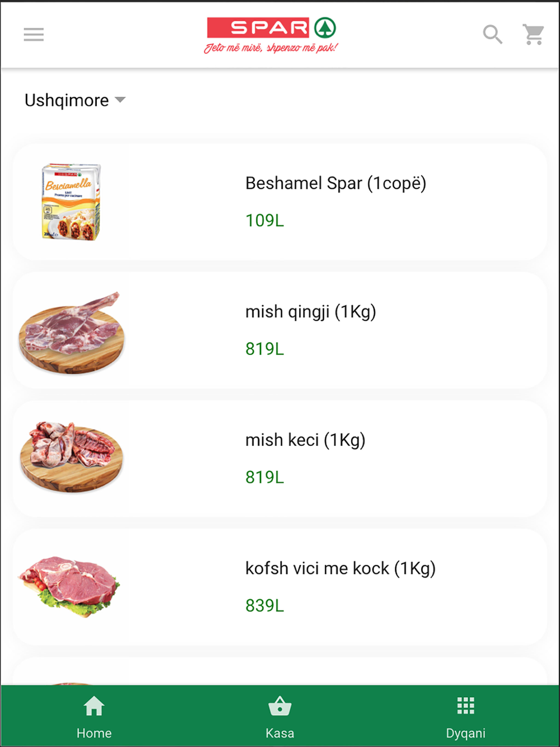Screen dimensions: 560x747
Task: Tap the Home house icon
Action: [94, 706]
